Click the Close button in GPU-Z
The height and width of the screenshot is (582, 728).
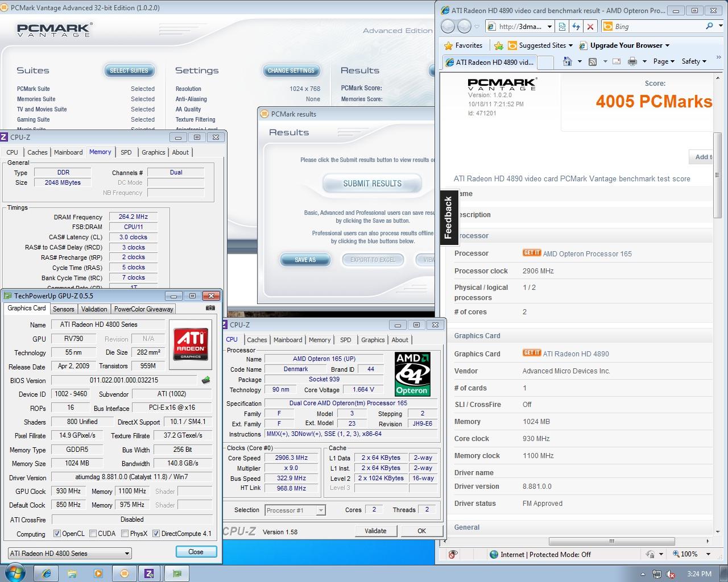(x=196, y=551)
